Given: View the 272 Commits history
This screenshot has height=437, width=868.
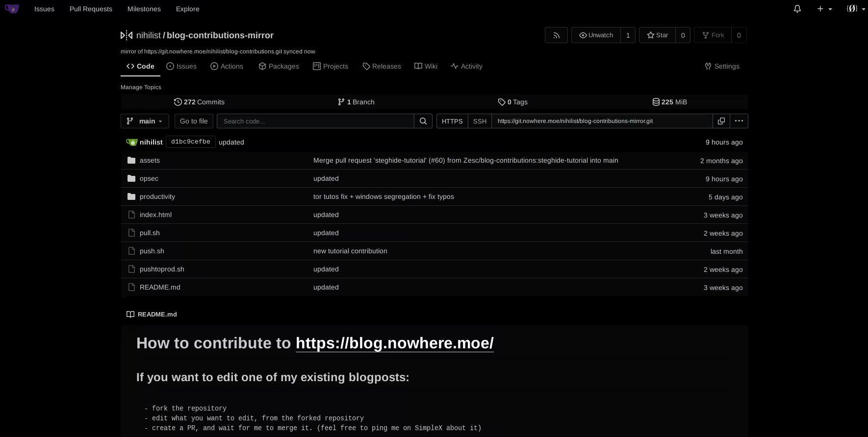Looking at the screenshot, I should (x=199, y=102).
